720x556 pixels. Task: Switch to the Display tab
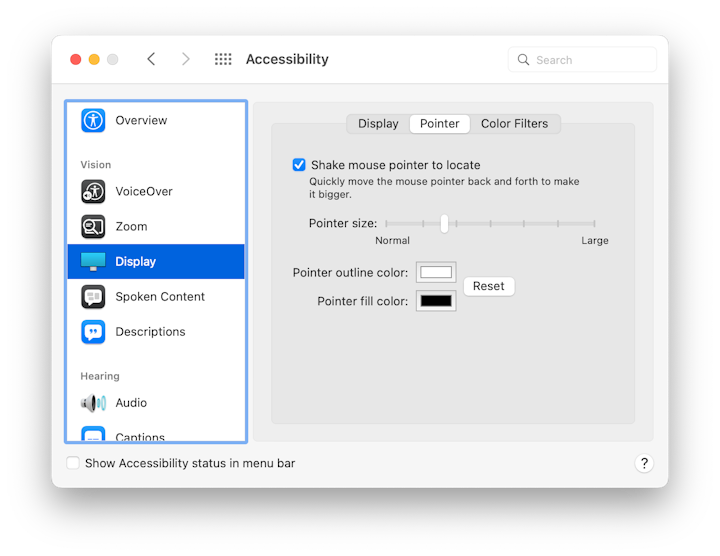point(378,124)
